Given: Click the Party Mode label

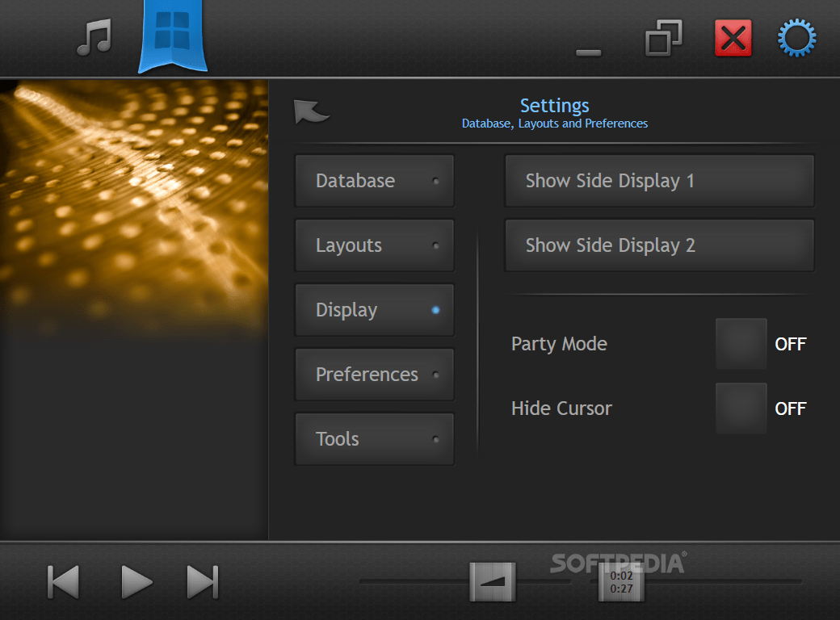Looking at the screenshot, I should click(559, 344).
